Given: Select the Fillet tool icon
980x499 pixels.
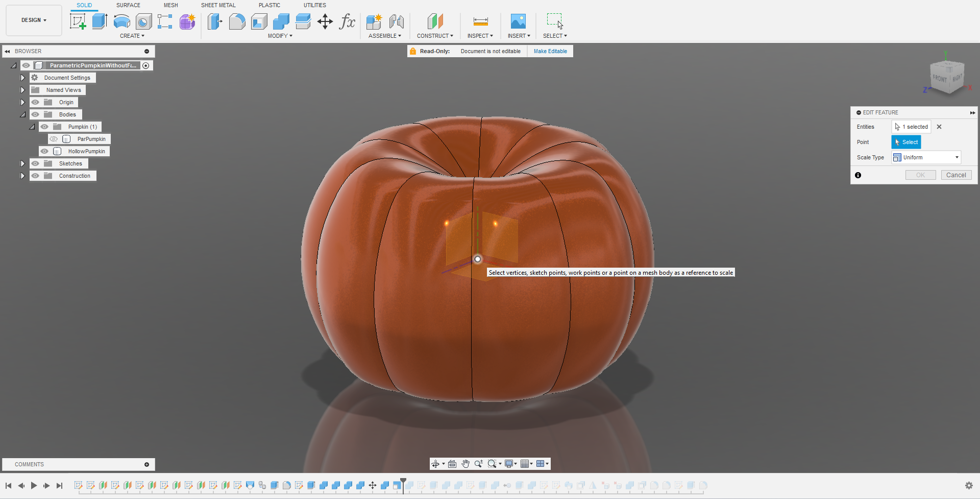Looking at the screenshot, I should (x=237, y=21).
